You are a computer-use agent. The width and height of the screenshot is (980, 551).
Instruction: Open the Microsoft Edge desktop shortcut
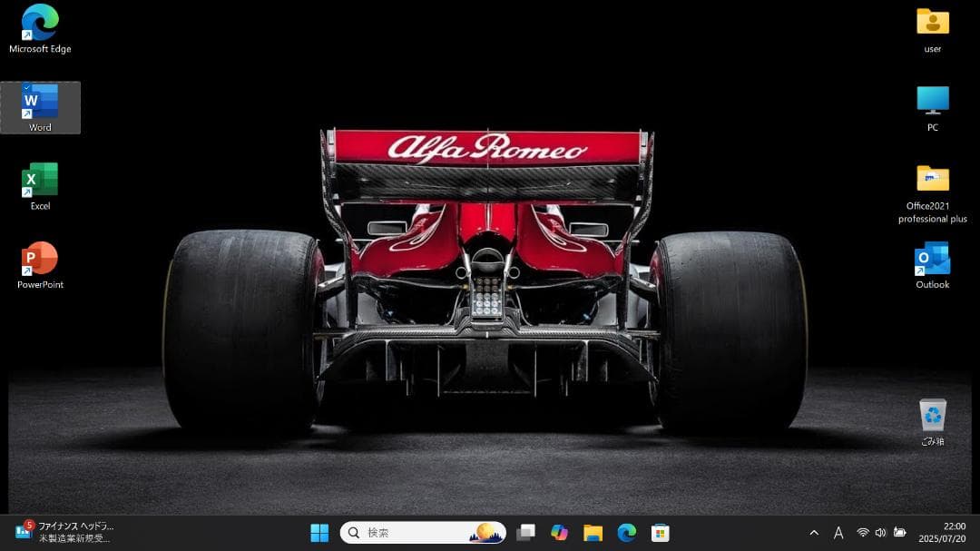point(40,29)
